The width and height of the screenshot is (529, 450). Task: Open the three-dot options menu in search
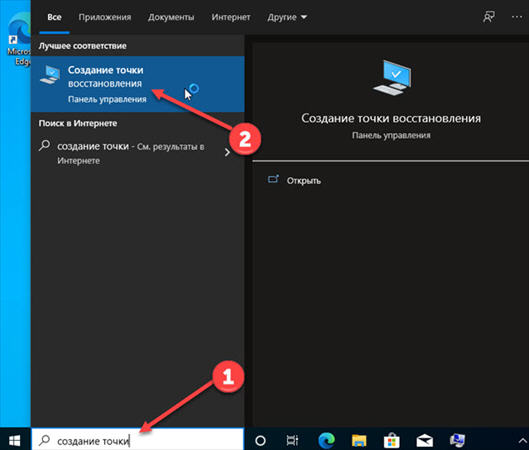coord(517,17)
